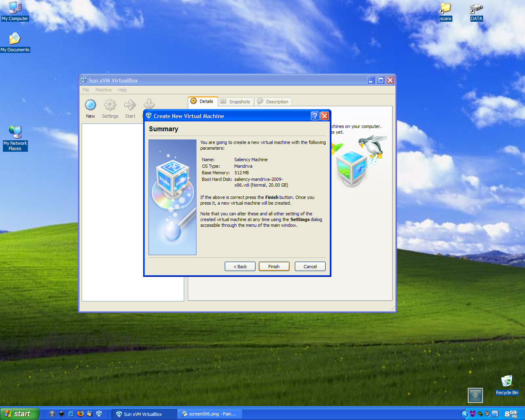Screen dimensions: 525x420
Task: Launch Internet Explorer from Quick Launch
Action: [71, 414]
